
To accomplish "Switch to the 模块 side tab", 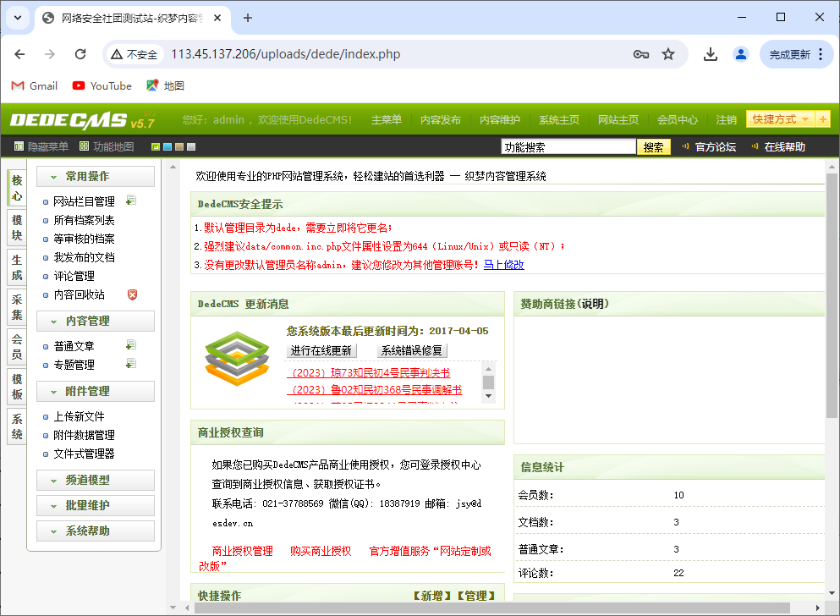I will tap(17, 228).
